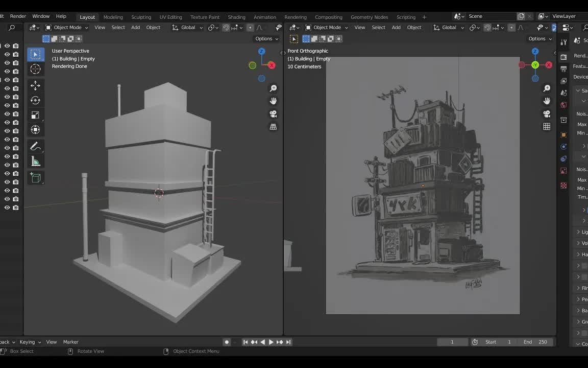This screenshot has height=368, width=588.
Task: Select the Measure tool
Action: [35, 162]
